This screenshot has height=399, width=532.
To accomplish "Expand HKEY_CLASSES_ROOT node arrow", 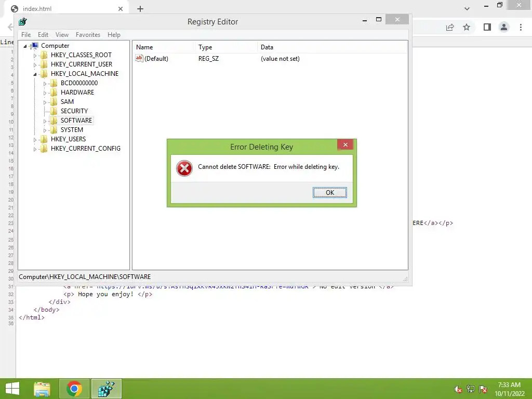I will (x=35, y=55).
